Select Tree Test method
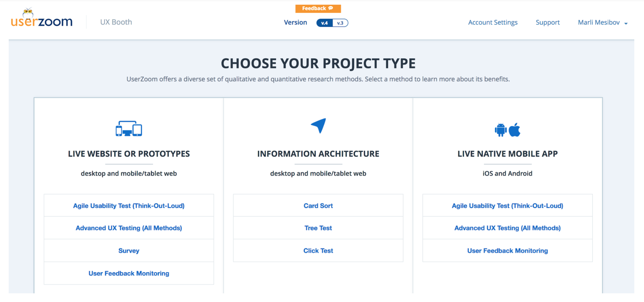Image resolution: width=644 pixels, height=302 pixels. click(x=318, y=228)
